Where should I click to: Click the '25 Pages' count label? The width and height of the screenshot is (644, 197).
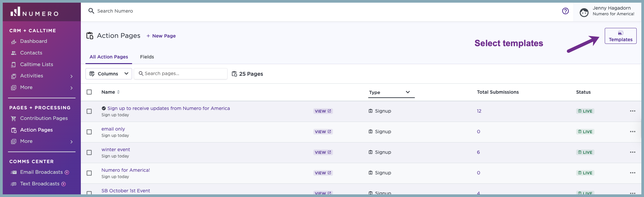(x=251, y=74)
